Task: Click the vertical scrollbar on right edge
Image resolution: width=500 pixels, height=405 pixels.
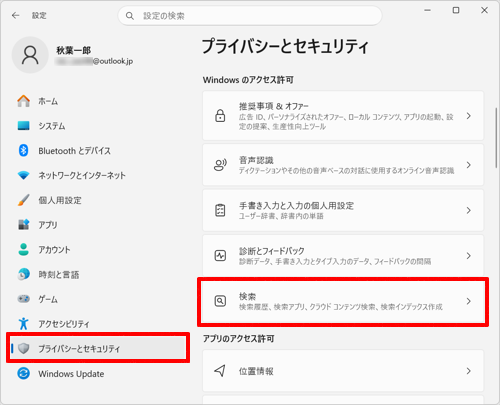Action: [x=496, y=138]
